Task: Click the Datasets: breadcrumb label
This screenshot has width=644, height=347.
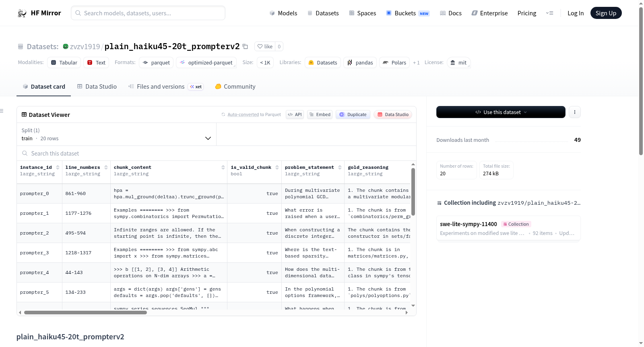Action: pyautogui.click(x=43, y=46)
